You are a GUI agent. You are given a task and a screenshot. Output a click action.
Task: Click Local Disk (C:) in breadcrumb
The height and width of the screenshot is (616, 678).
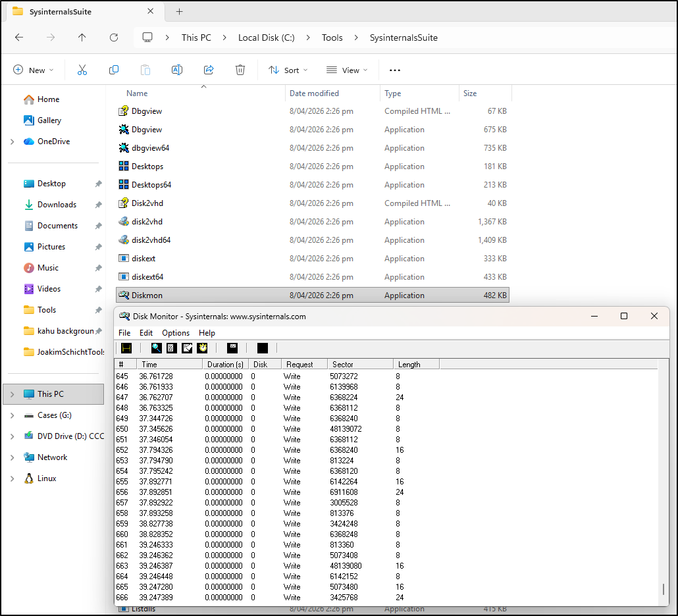pyautogui.click(x=267, y=38)
